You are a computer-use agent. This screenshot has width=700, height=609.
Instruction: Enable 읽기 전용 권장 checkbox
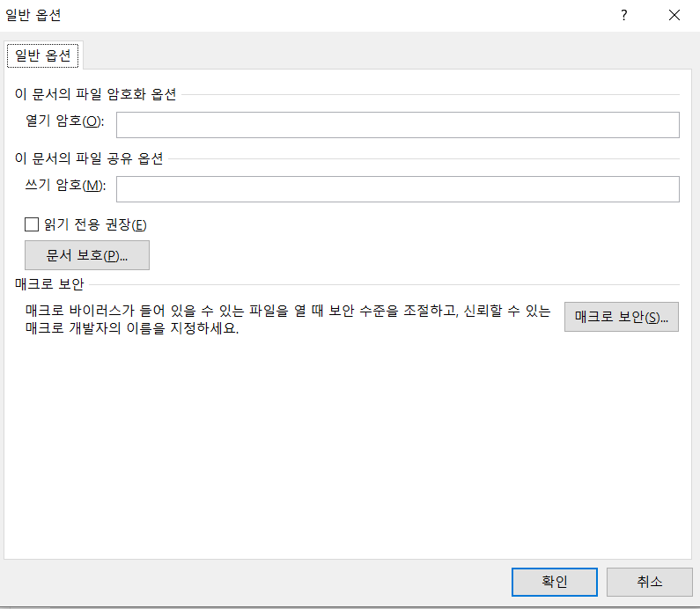(x=32, y=224)
